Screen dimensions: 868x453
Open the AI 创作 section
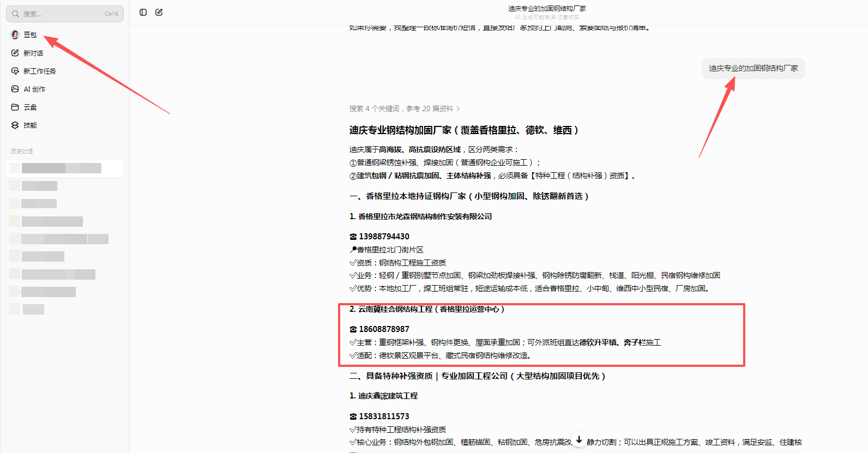click(x=28, y=89)
